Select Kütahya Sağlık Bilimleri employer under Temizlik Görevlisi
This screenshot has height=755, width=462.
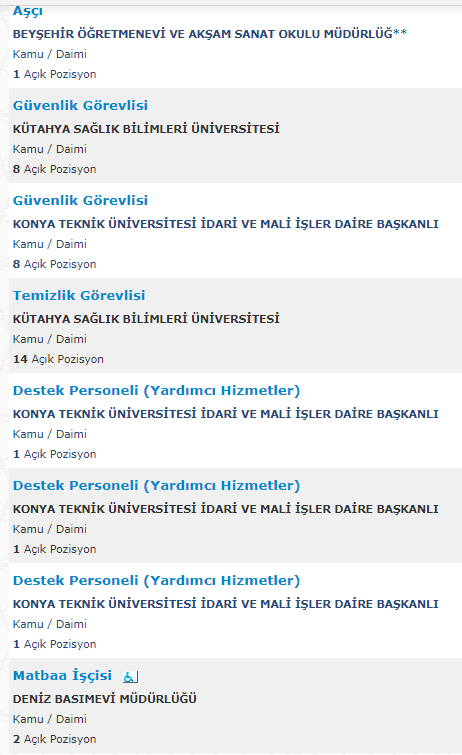click(146, 319)
